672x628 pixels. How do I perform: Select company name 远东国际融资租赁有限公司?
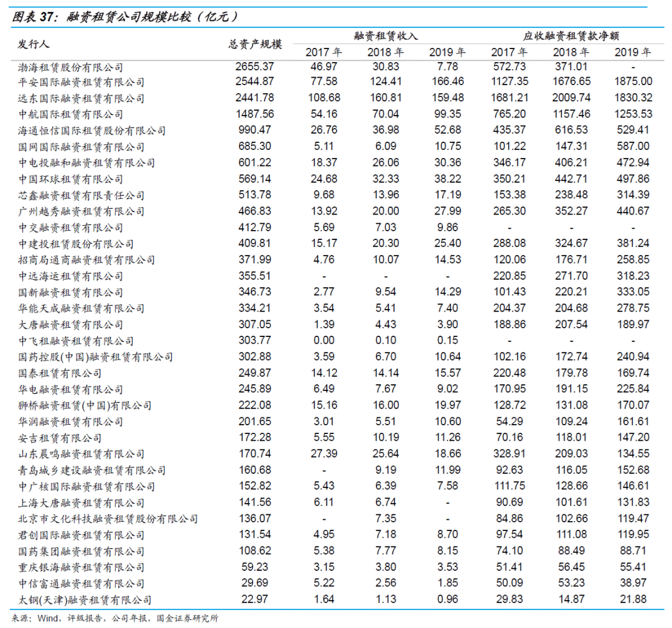pos(81,98)
